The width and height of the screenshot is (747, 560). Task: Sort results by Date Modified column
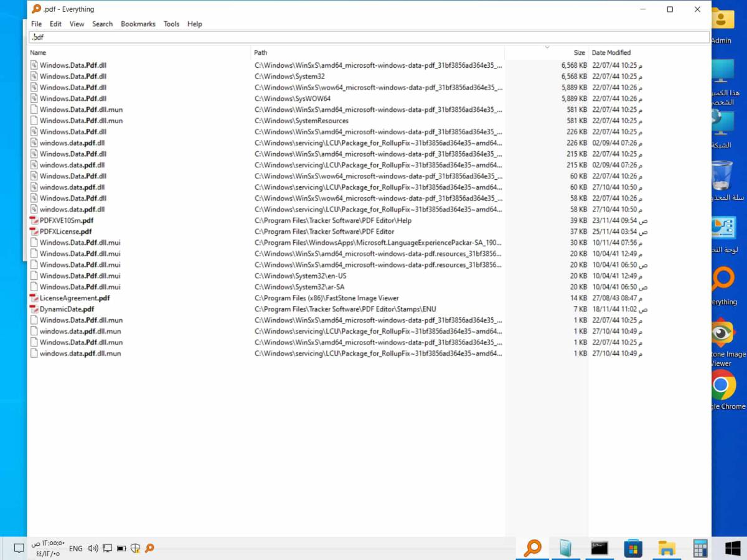(x=611, y=53)
